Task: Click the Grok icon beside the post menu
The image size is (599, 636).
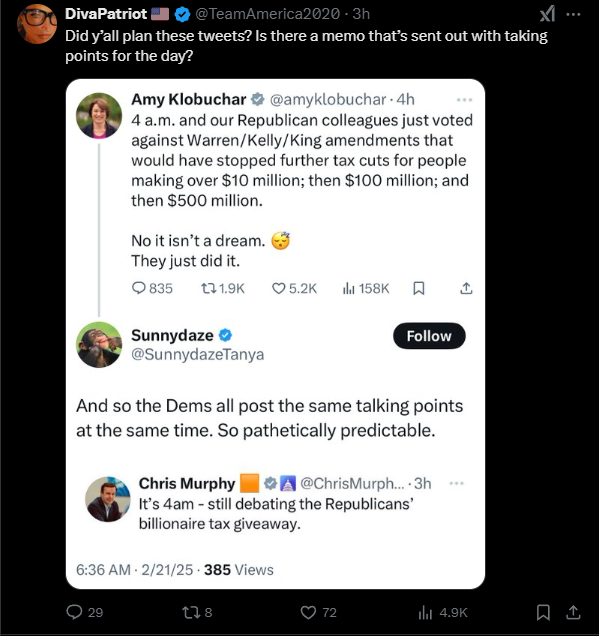Action: 547,15
